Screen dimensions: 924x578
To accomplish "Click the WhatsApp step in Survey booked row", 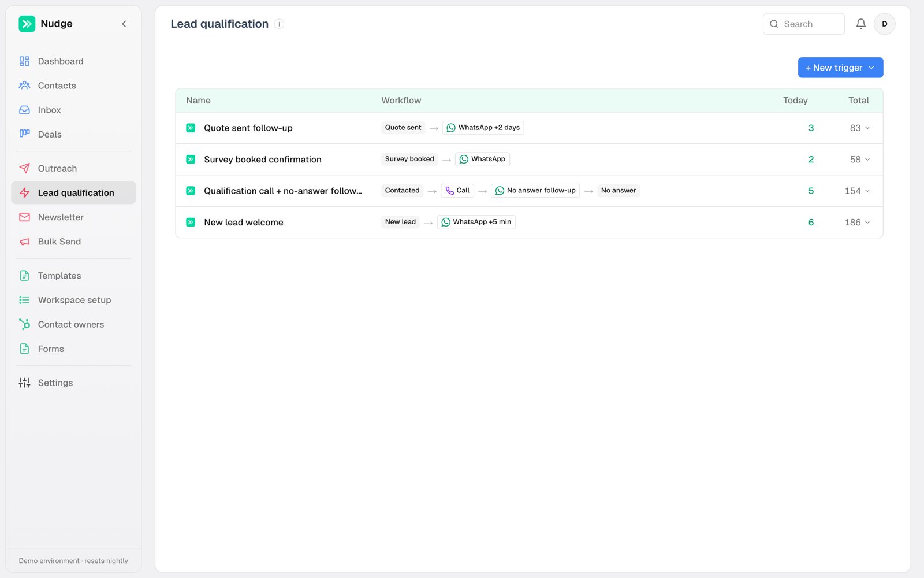I will [482, 159].
